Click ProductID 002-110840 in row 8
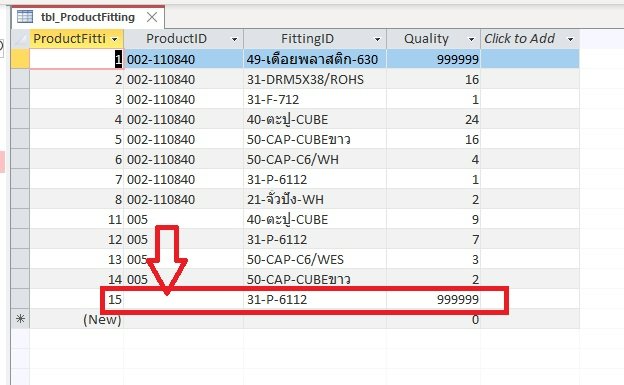The image size is (624, 385). pos(183,199)
